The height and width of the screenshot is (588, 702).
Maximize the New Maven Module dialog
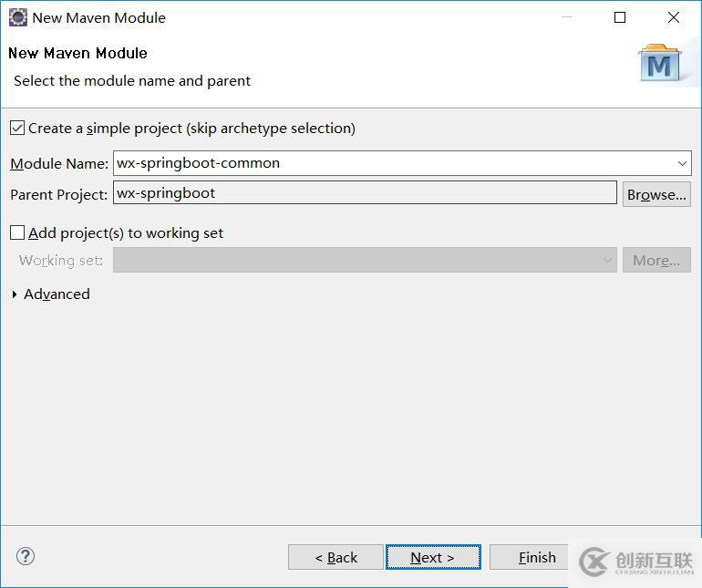click(620, 17)
